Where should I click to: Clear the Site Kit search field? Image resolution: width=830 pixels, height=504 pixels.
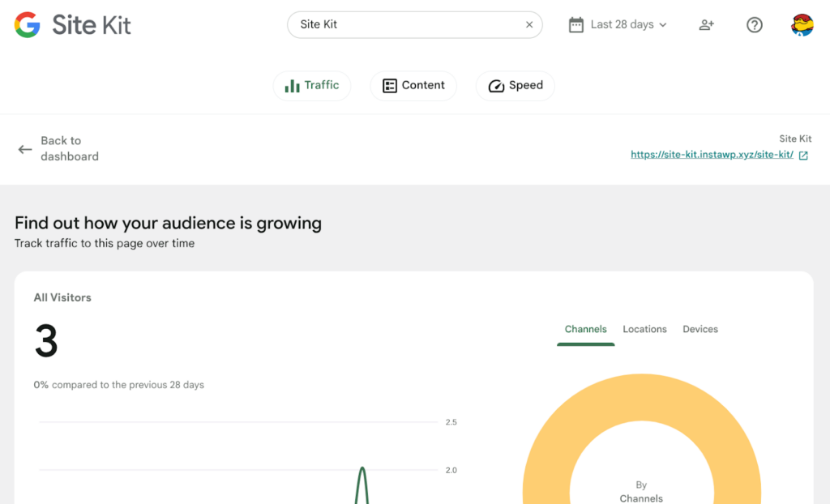(529, 25)
